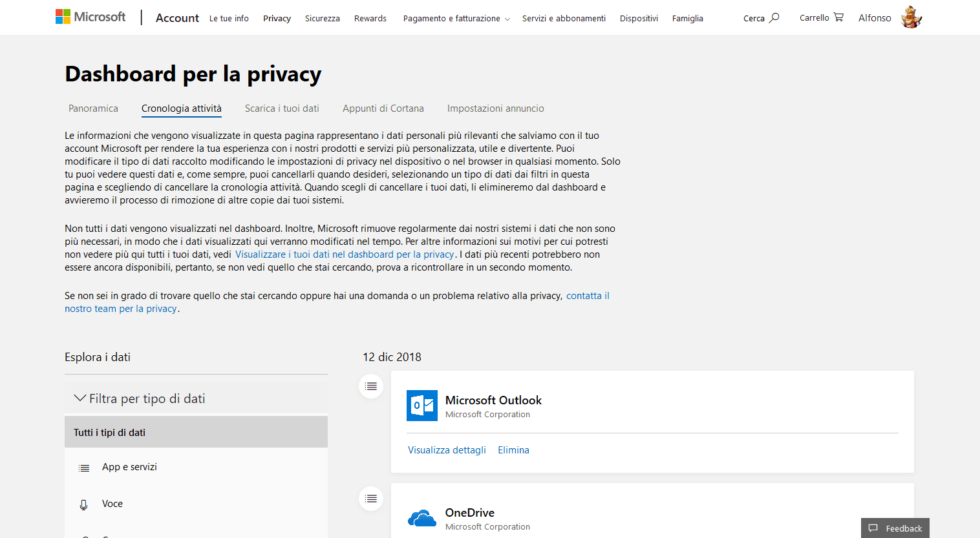Click the Microsoft logo
Viewport: 980px width, 538px height.
pos(91,17)
